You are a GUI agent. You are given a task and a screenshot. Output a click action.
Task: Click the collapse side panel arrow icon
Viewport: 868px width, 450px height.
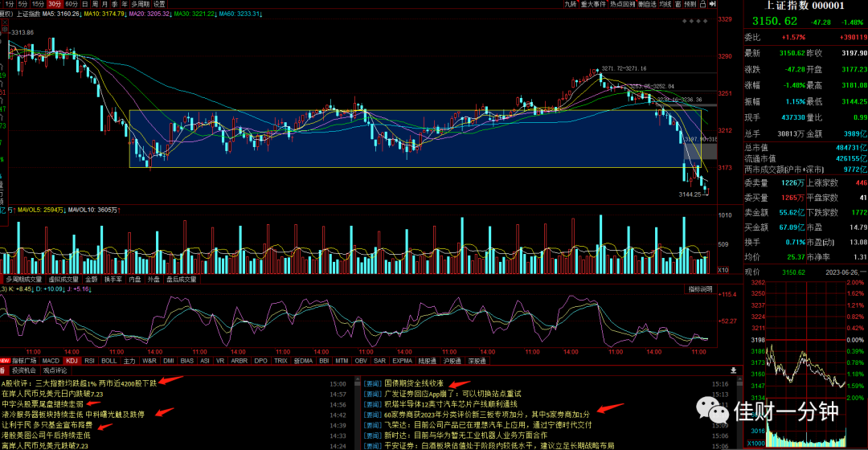click(712, 4)
